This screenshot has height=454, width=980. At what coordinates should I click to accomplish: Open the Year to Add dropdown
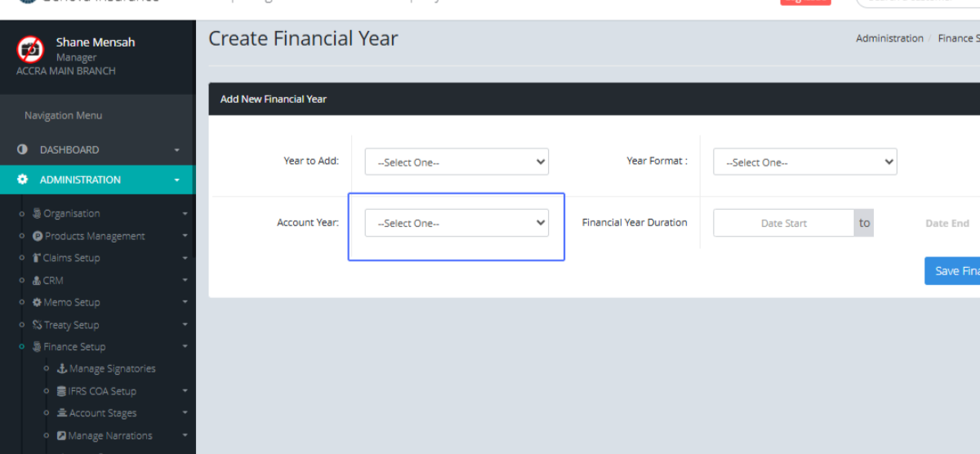457,162
